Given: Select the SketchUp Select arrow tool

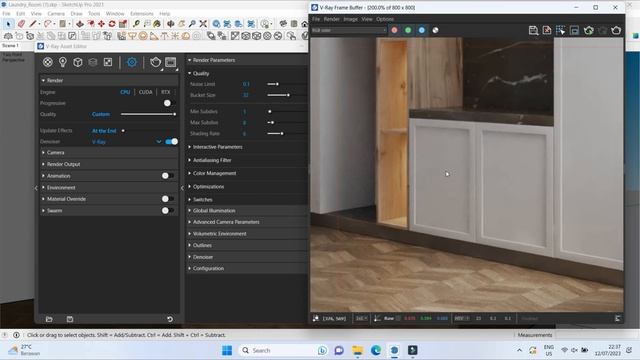Looking at the screenshot, I should tap(9, 24).
